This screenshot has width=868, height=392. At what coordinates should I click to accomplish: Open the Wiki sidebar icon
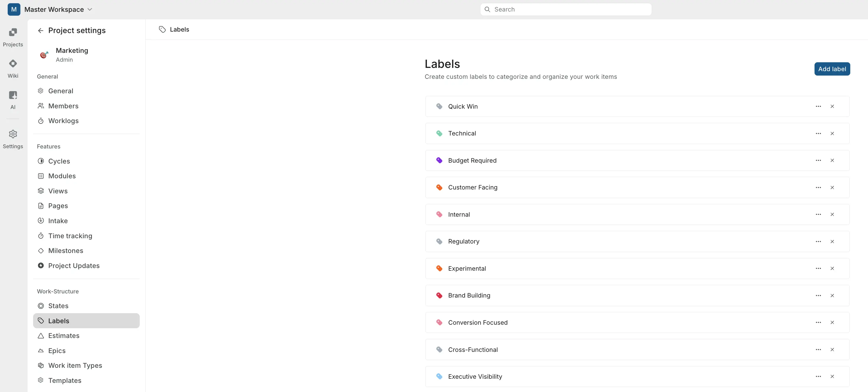click(x=13, y=64)
